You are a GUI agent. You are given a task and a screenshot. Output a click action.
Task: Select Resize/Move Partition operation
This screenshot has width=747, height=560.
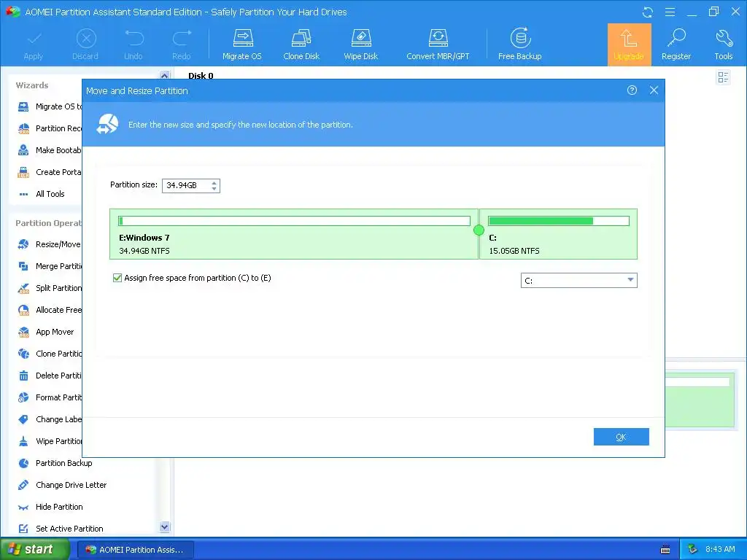(x=49, y=244)
